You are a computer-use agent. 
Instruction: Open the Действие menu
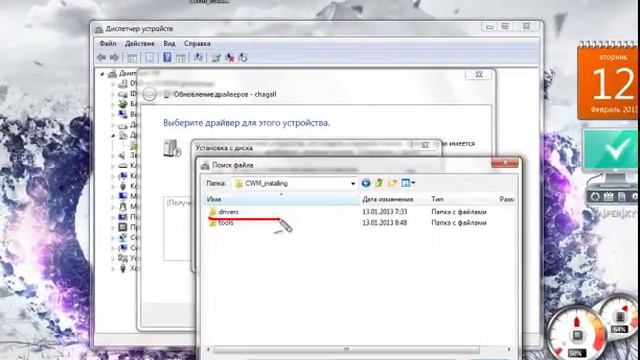[x=140, y=44]
